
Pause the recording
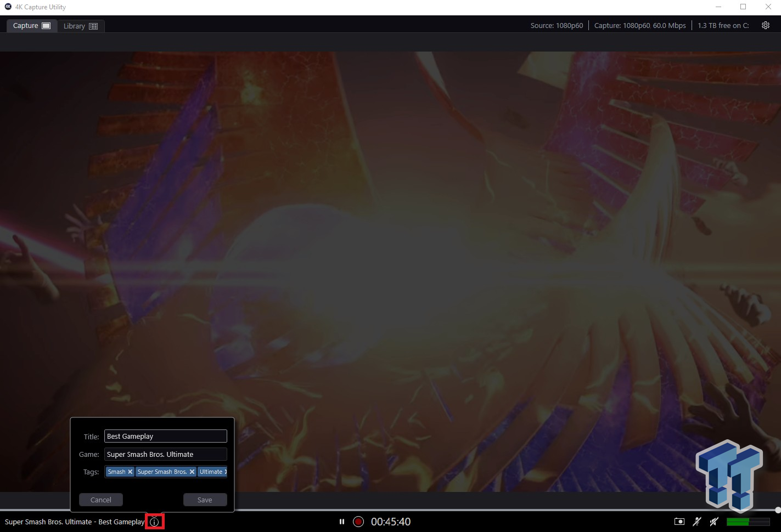342,522
